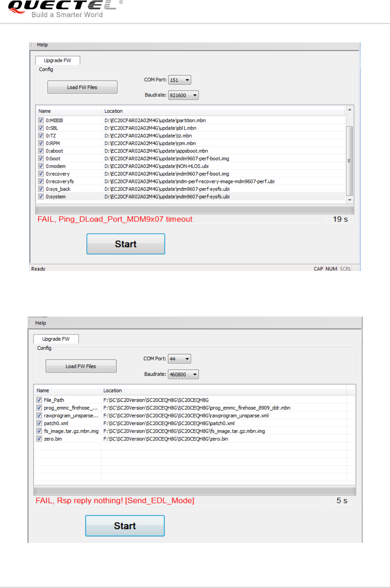Click scroll-down arrow of upper file list

point(350,200)
